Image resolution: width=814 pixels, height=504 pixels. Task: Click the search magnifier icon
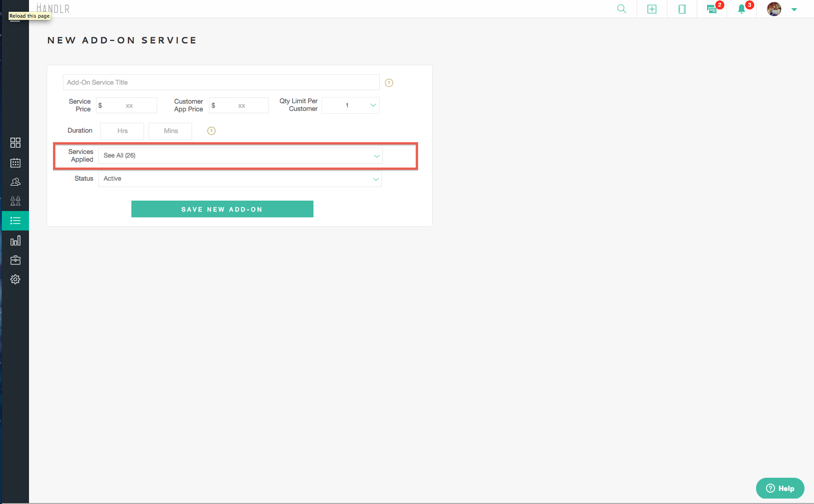[621, 9]
